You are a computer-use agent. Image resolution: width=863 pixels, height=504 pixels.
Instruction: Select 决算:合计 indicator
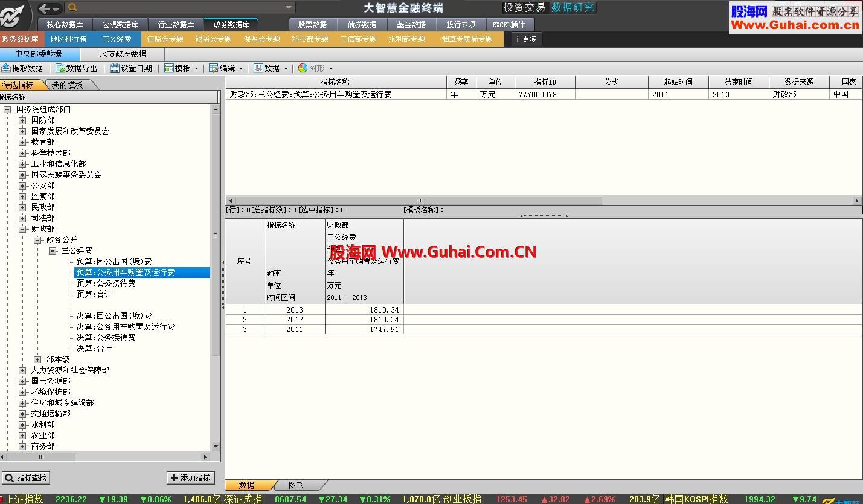click(x=94, y=348)
